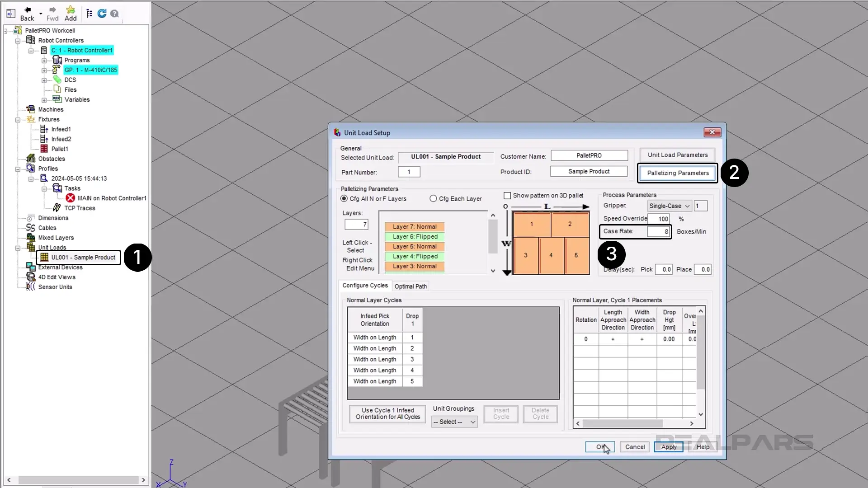The width and height of the screenshot is (868, 488).
Task: Click the Cables icon in tree
Action: tap(31, 228)
